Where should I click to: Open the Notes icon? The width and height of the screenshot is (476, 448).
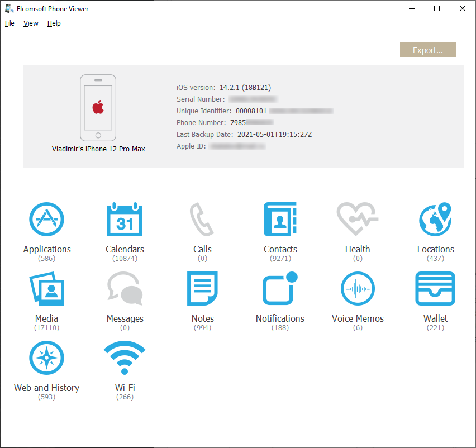tap(202, 289)
